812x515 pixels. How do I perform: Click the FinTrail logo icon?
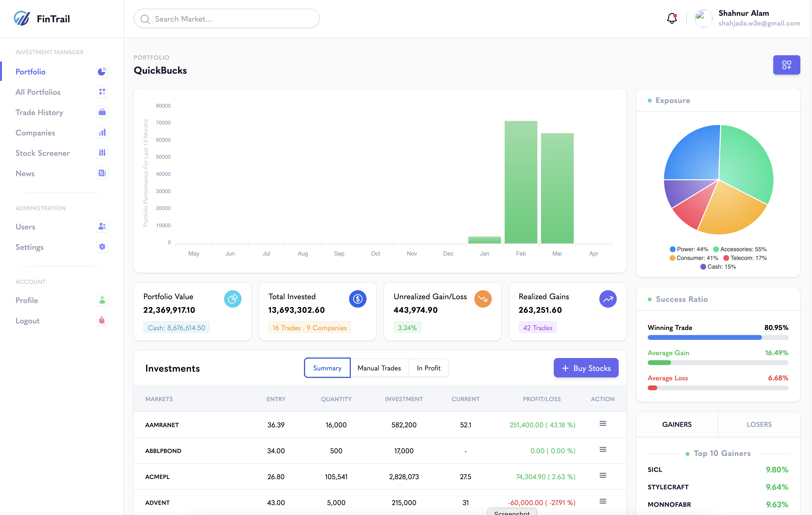[22, 18]
